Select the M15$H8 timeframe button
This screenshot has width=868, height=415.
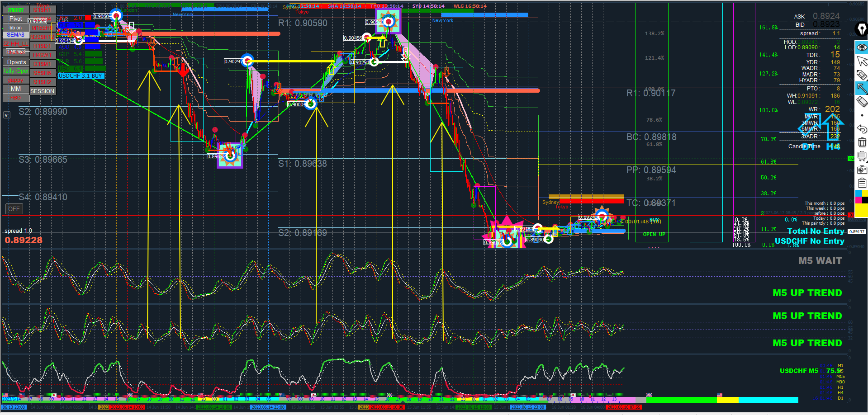point(42,28)
